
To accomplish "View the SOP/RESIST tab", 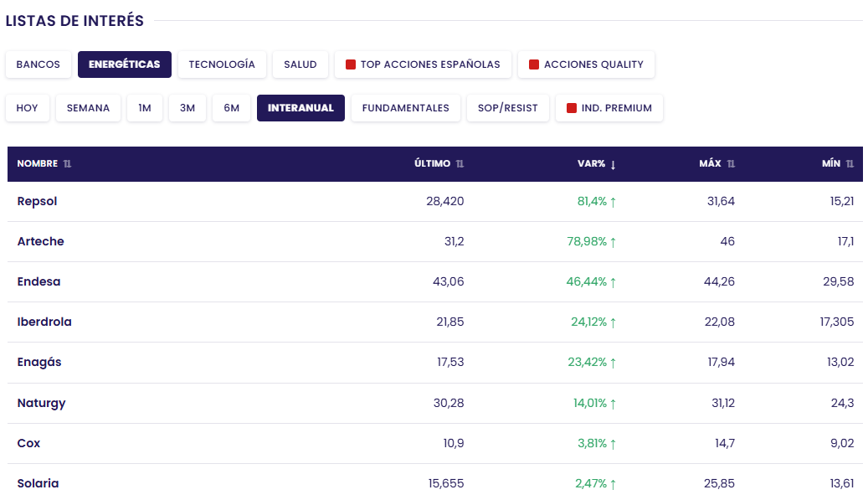I will tap(507, 108).
